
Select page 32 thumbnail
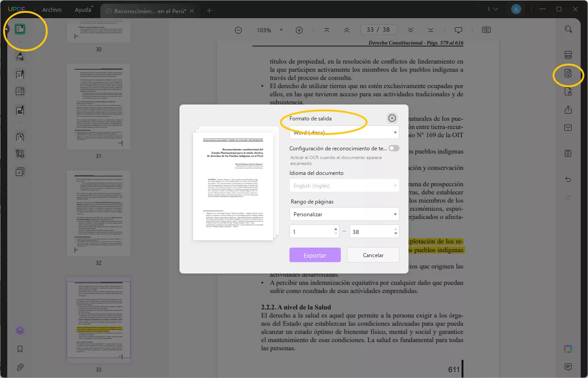(x=98, y=213)
